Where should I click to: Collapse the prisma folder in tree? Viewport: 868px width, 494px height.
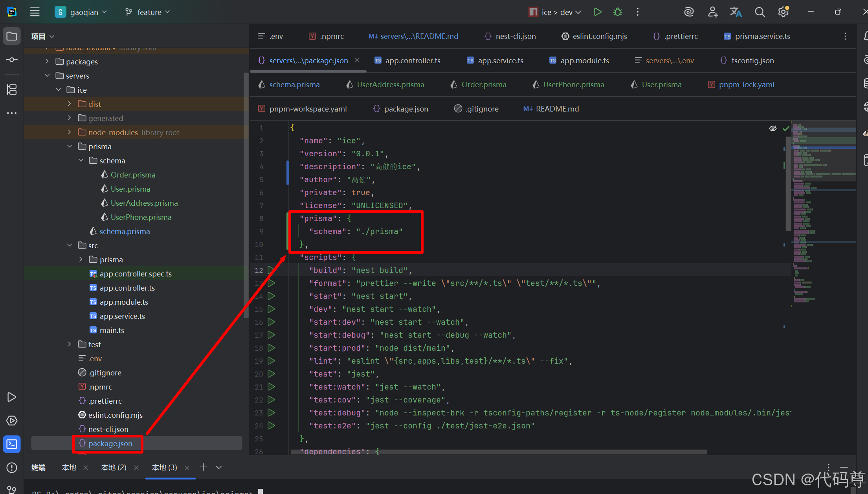(x=70, y=146)
